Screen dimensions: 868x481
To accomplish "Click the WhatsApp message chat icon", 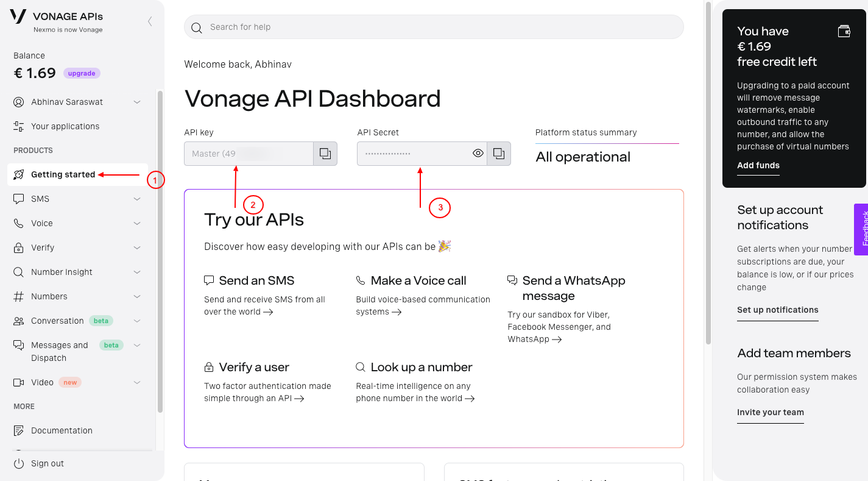I will pos(512,280).
